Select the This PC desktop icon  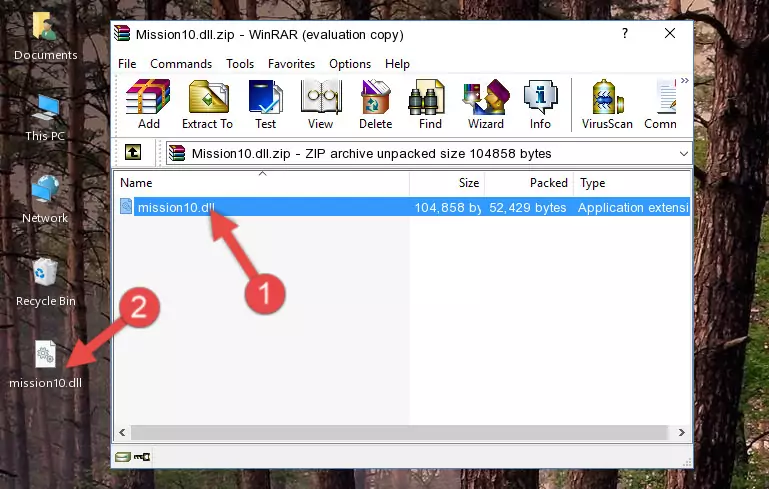click(45, 118)
